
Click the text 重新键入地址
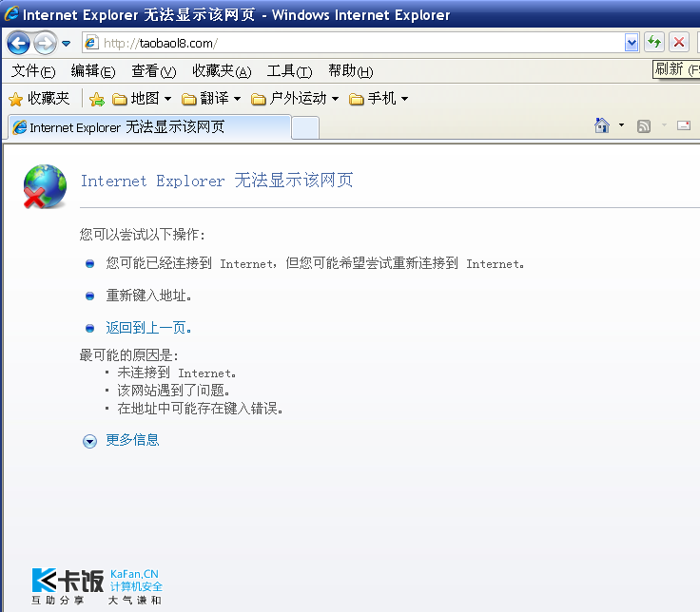[148, 296]
